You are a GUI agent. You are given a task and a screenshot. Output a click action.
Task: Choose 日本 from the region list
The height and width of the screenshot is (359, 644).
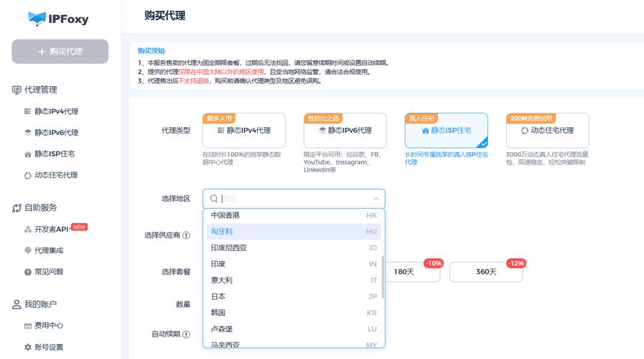click(294, 297)
